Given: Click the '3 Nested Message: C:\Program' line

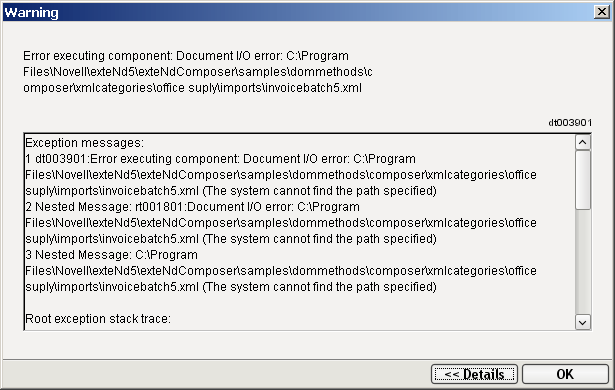Looking at the screenshot, I should click(111, 255).
